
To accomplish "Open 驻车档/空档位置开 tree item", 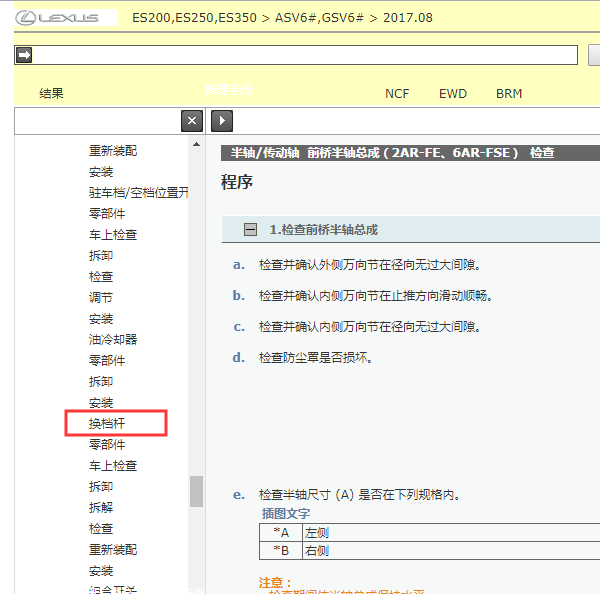I will tap(139, 193).
